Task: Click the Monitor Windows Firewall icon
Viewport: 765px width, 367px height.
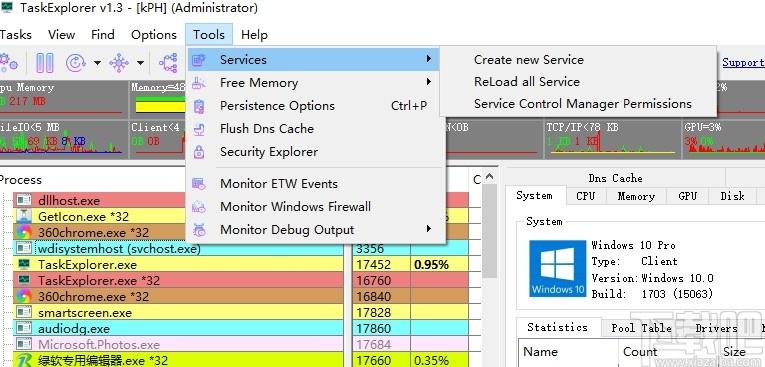Action: tap(199, 207)
